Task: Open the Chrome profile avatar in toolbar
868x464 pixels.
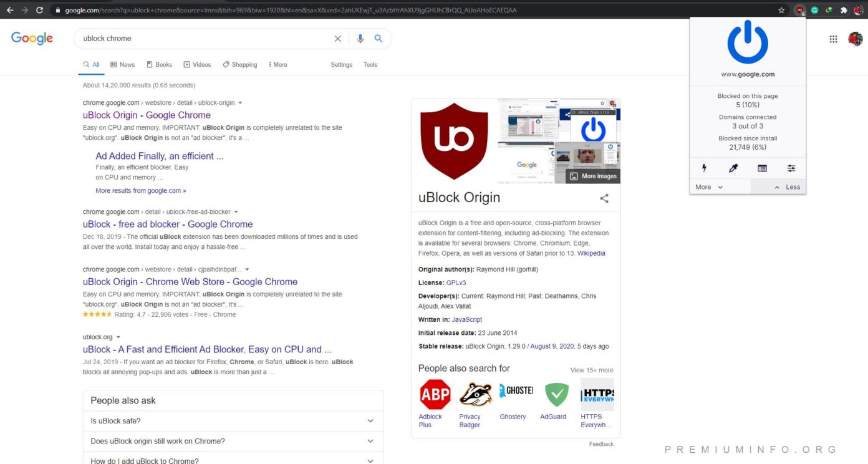Action: click(859, 10)
